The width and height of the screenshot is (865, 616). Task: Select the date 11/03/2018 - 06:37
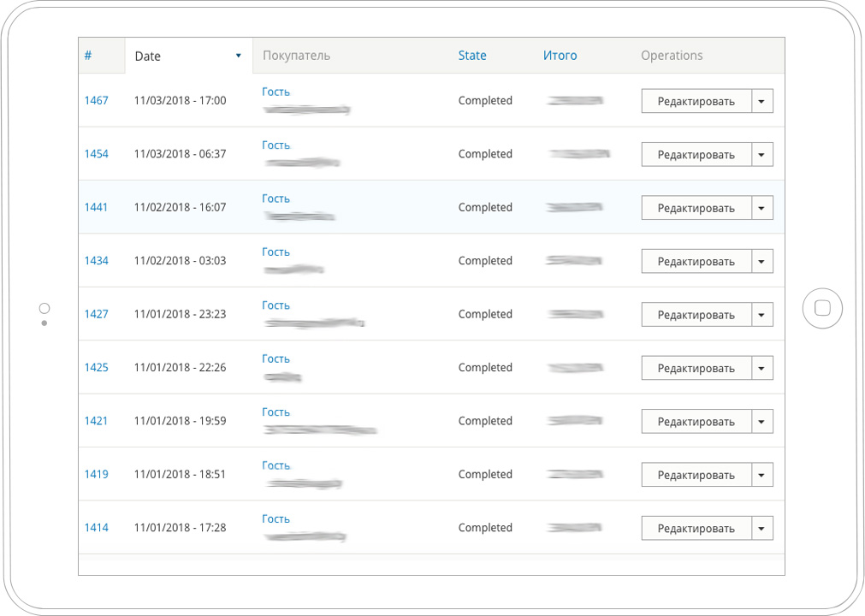(181, 154)
